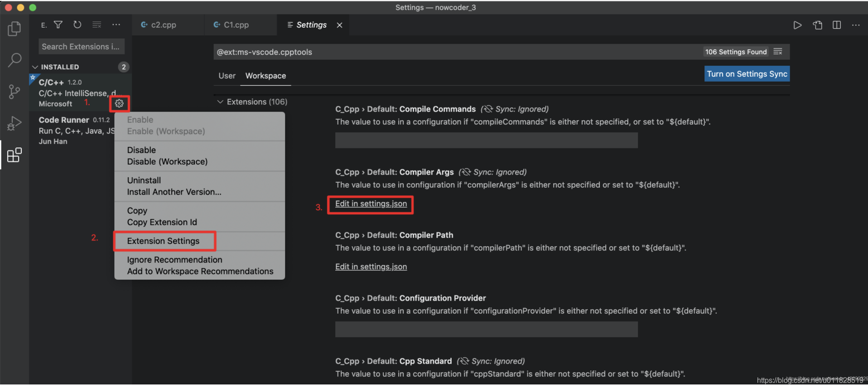Open Compiler Path Edit in settings.json link
868x389 pixels.
point(371,267)
